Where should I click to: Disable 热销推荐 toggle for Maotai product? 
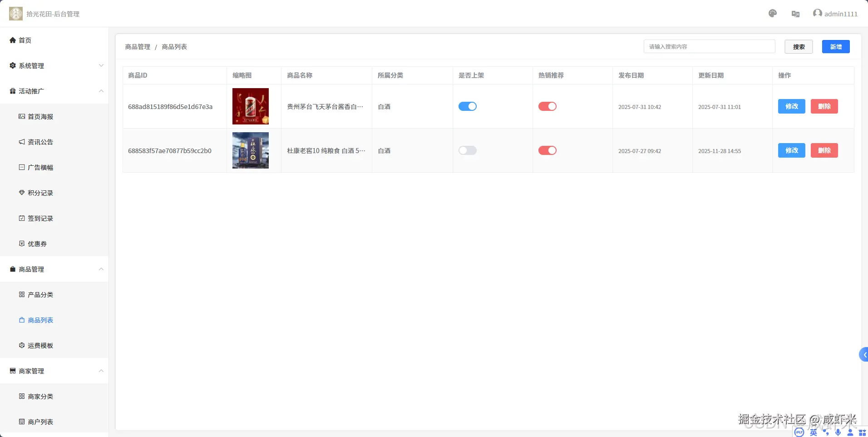(548, 106)
